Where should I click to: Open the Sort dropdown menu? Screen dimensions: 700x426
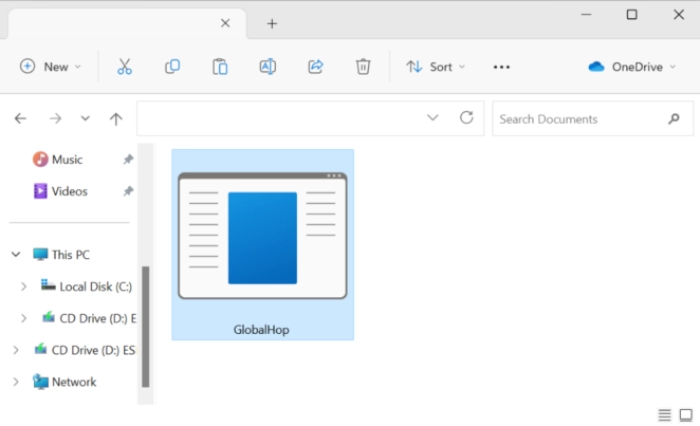click(x=436, y=67)
